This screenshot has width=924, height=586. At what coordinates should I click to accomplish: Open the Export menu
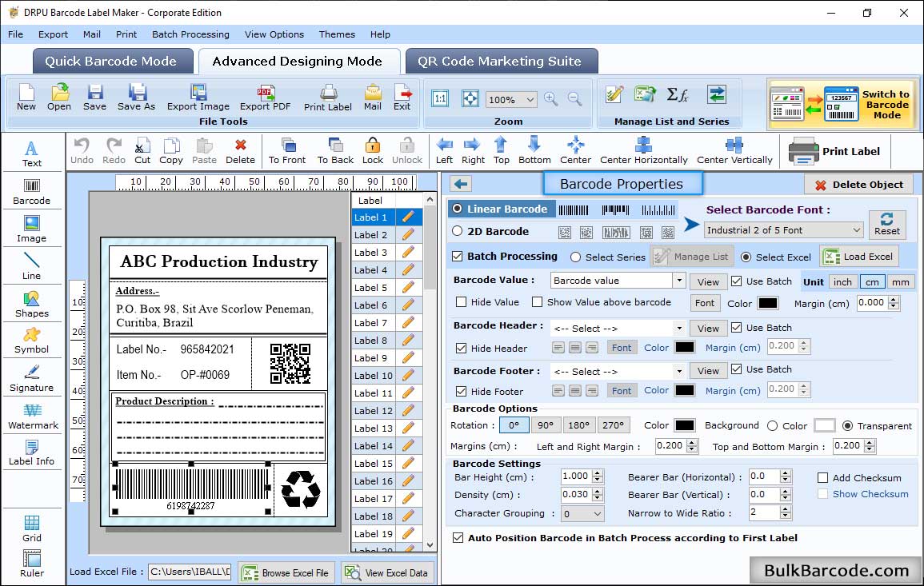tap(53, 34)
